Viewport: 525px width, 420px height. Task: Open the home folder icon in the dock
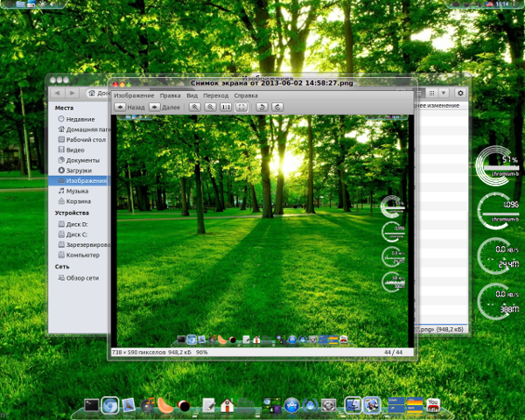click(x=227, y=406)
